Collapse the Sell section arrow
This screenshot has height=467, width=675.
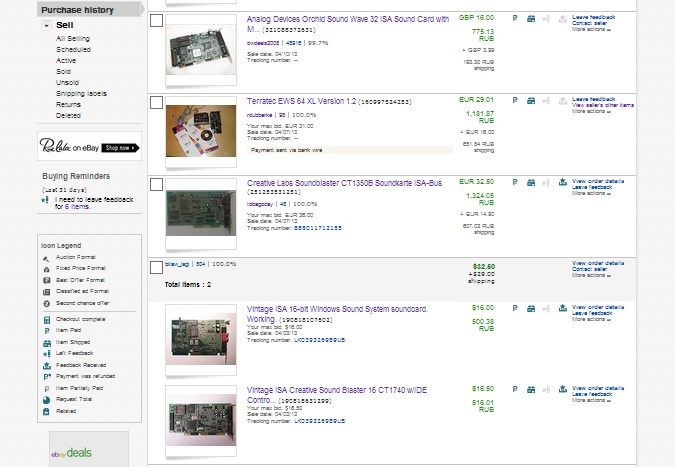(46, 25)
